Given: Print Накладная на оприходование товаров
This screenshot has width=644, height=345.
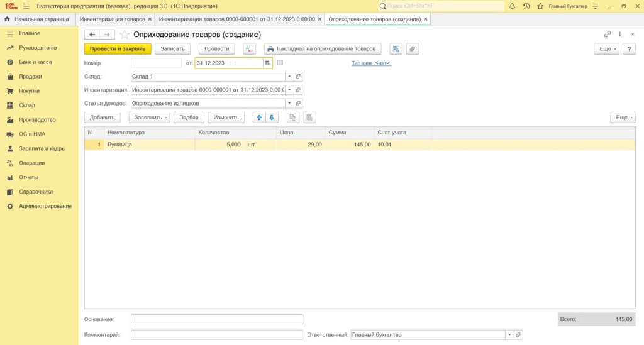Looking at the screenshot, I should [323, 49].
